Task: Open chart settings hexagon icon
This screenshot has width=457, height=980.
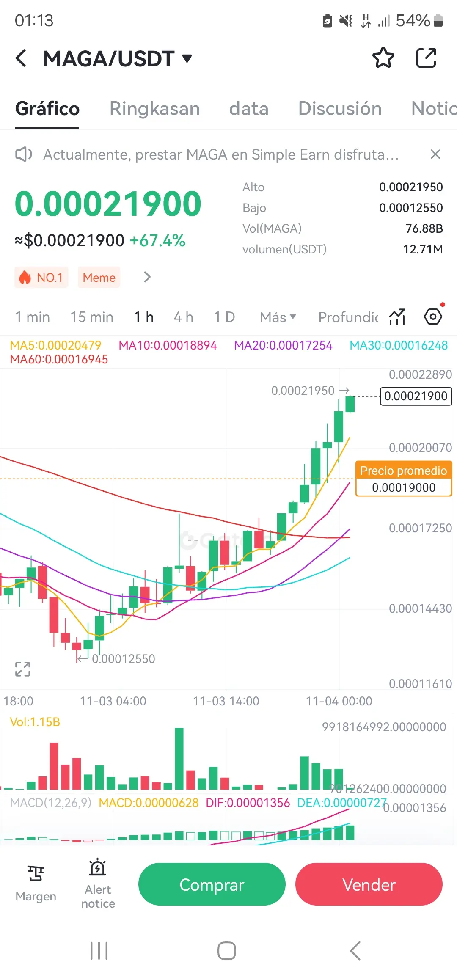Action: pos(433,317)
